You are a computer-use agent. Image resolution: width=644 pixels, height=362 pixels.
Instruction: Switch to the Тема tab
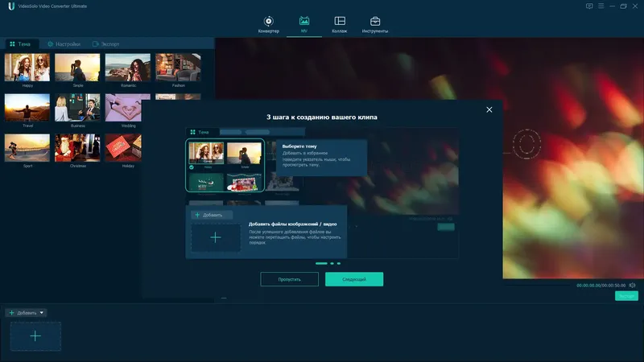(x=20, y=44)
